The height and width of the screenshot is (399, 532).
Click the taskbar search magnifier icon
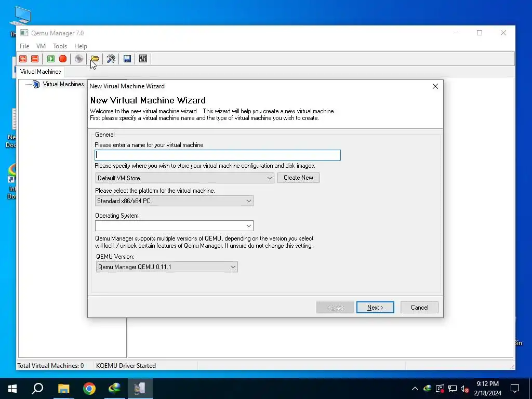(x=37, y=389)
